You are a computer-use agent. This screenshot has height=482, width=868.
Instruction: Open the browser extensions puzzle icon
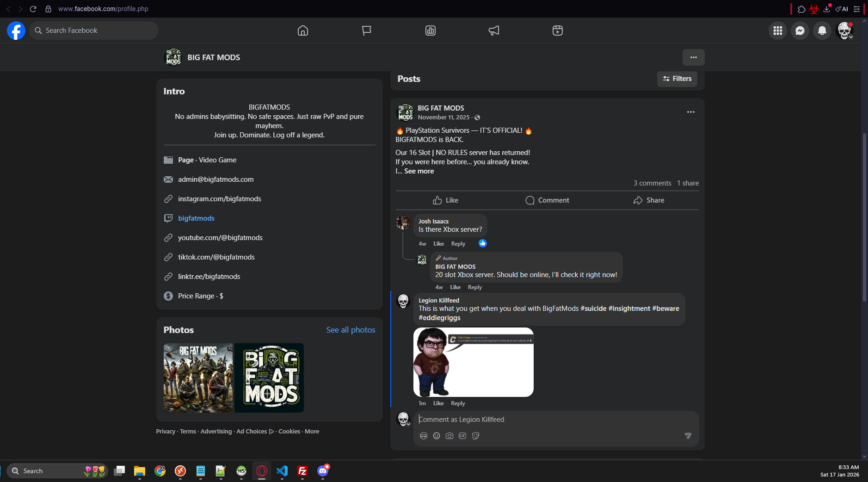point(801,9)
